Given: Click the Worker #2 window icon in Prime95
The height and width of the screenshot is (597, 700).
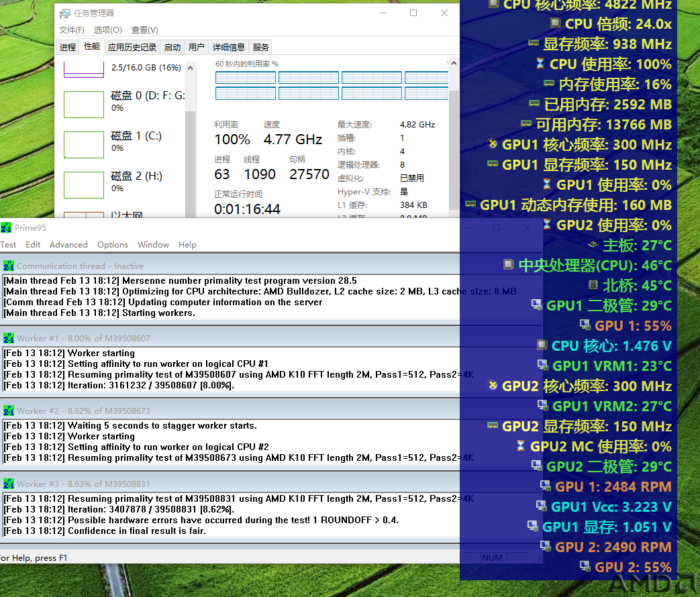Looking at the screenshot, I should point(9,411).
